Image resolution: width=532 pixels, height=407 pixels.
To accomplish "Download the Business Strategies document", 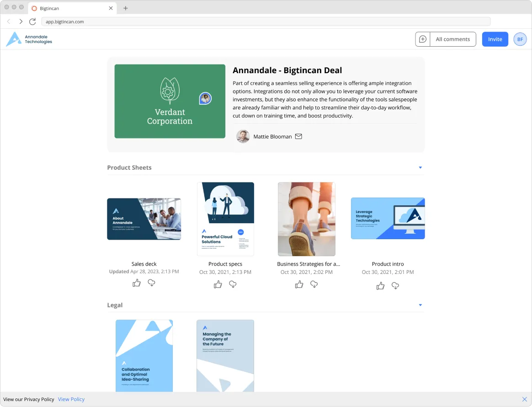I will tap(314, 284).
